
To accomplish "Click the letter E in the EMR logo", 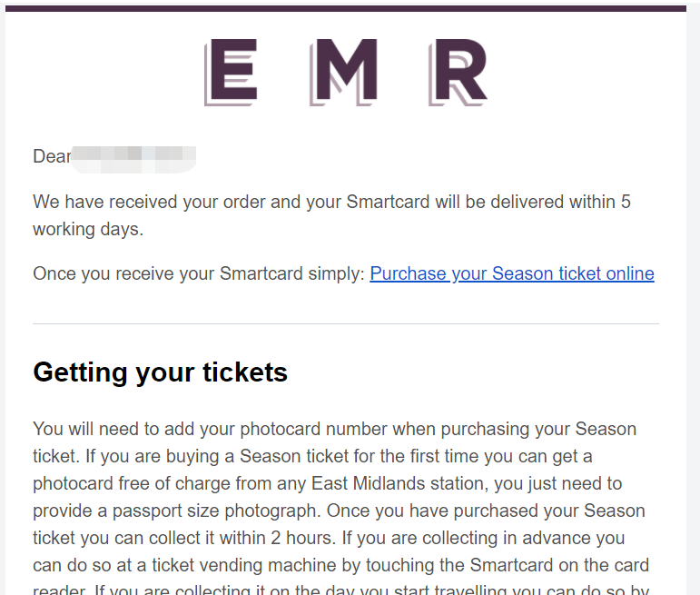I will pyautogui.click(x=231, y=73).
